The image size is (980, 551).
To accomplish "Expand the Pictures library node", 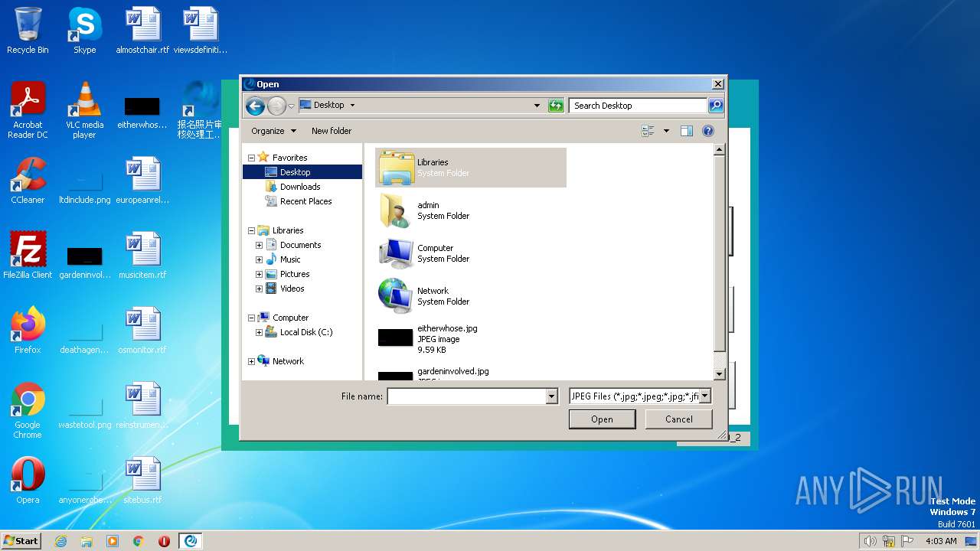I will click(259, 274).
